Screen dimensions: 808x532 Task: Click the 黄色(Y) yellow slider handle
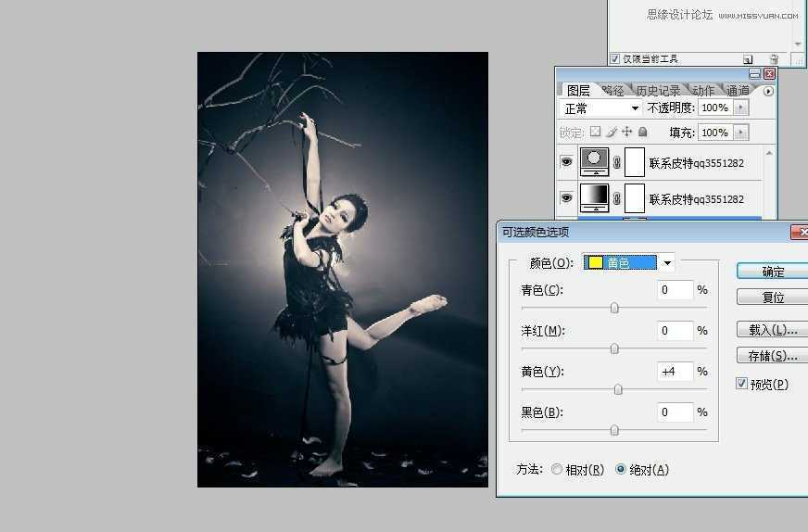[x=618, y=389]
